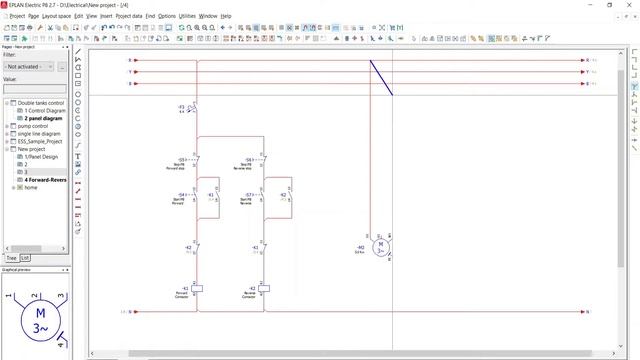Select the Polygon drawing tool

coord(78,67)
